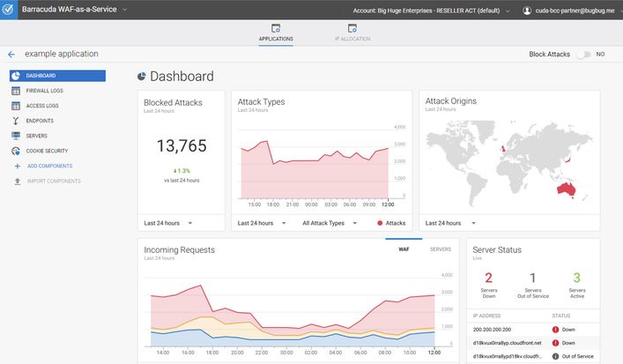Open ACCESS LOGS in the sidebar
The width and height of the screenshot is (623, 364).
[42, 106]
